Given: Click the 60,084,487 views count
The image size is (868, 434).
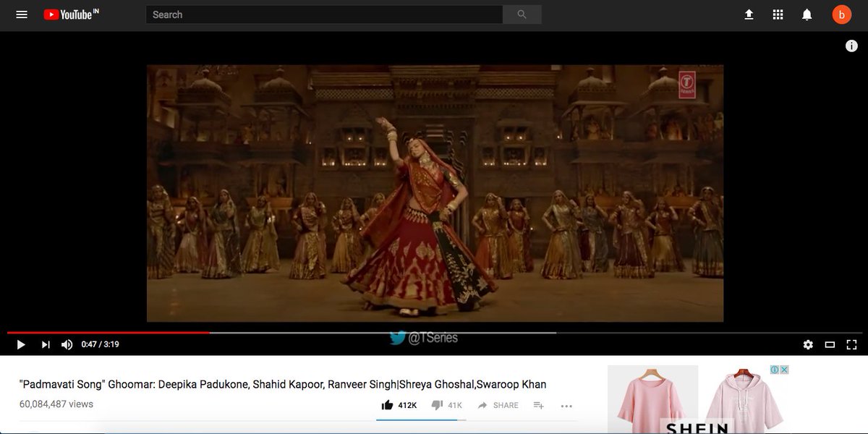Looking at the screenshot, I should click(56, 404).
